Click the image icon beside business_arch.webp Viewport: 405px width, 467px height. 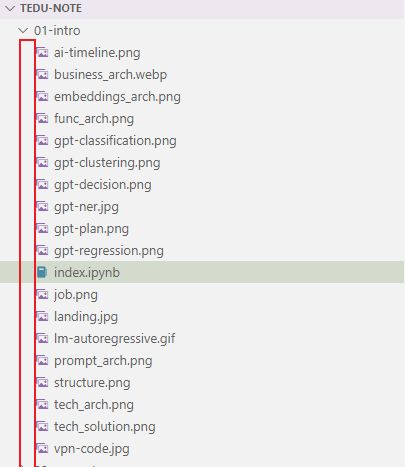(x=42, y=74)
